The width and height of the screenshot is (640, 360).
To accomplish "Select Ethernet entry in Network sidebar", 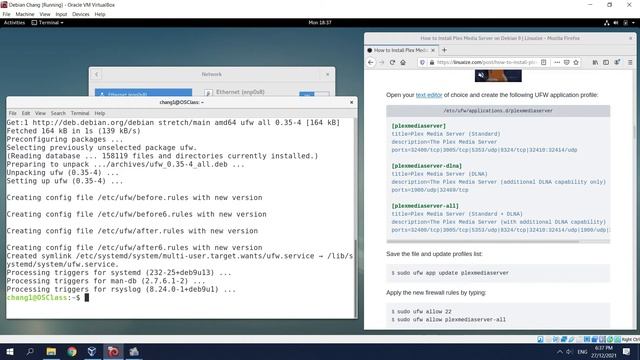I will [x=143, y=93].
